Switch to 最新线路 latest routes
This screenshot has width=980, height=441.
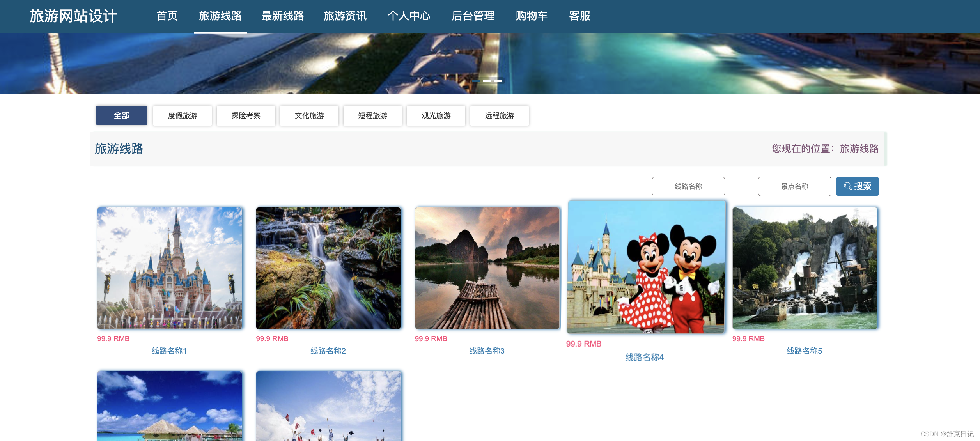coord(283,16)
